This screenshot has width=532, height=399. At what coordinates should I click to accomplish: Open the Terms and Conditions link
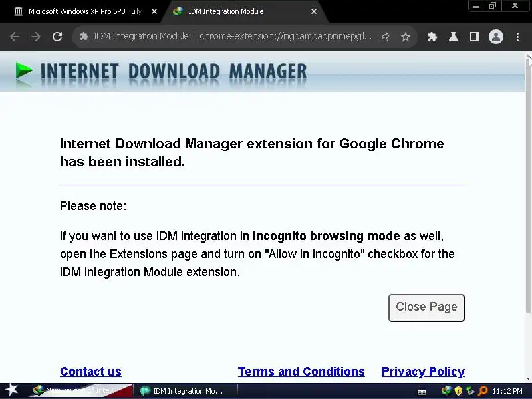301,372
